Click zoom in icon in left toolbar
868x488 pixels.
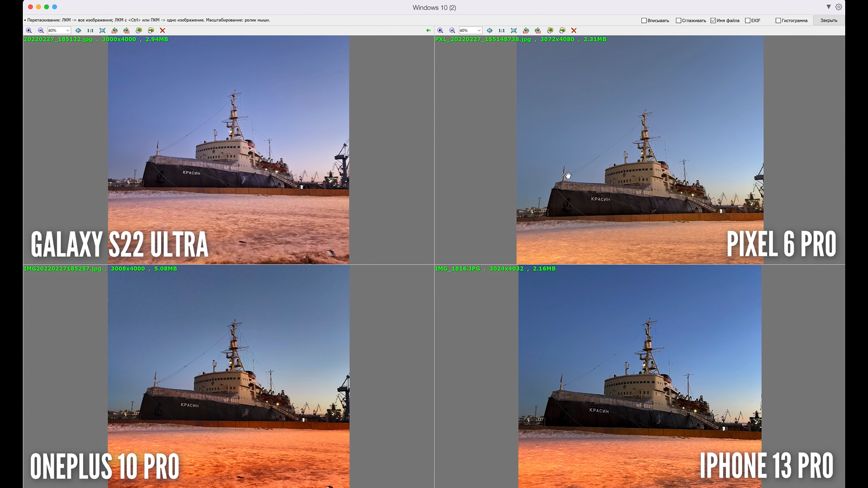point(29,30)
